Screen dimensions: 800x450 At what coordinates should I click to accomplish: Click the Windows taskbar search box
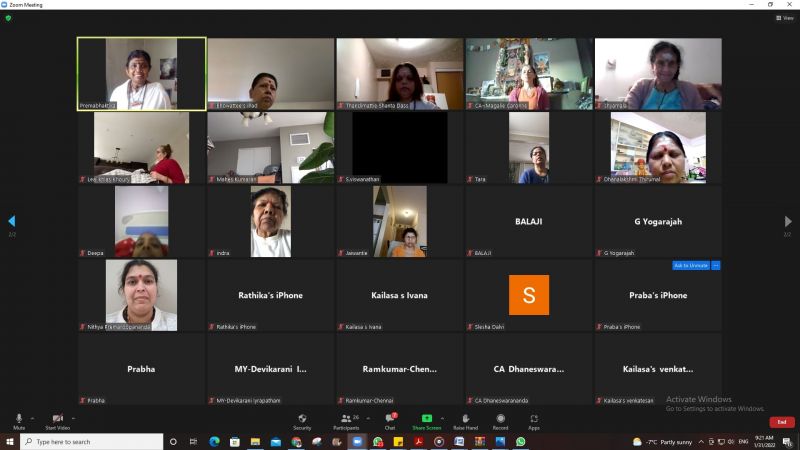click(x=90, y=441)
